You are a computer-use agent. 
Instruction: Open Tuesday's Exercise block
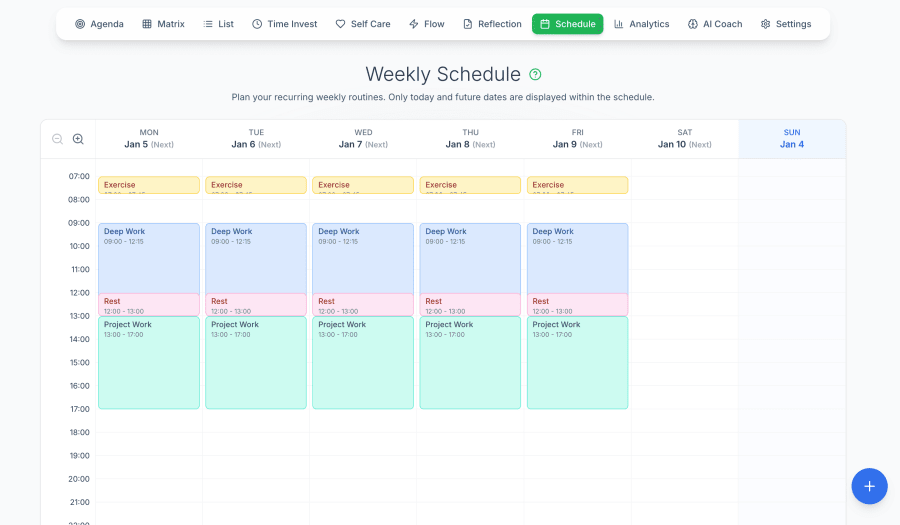click(256, 185)
